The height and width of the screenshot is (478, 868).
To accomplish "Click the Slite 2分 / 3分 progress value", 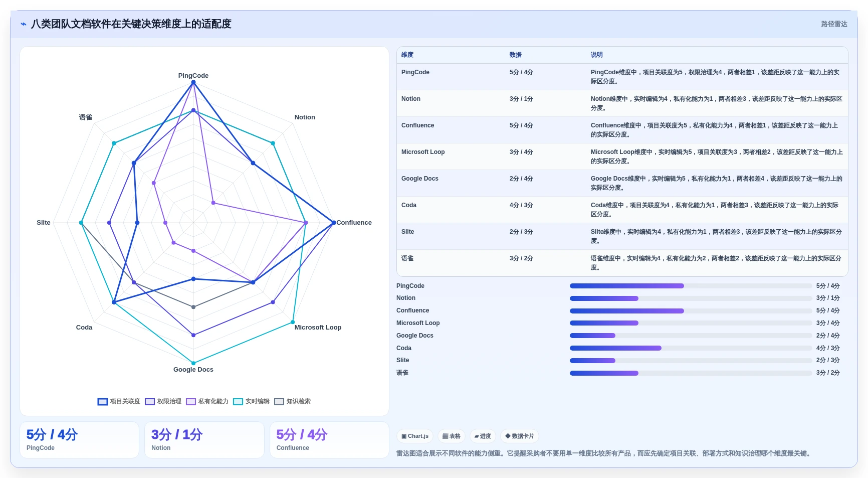I will (828, 360).
